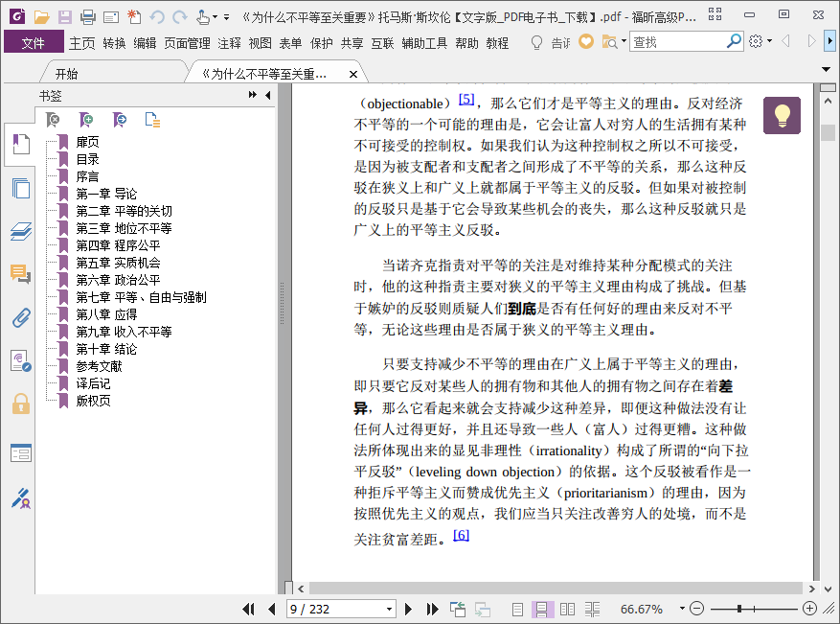Viewport: 840px width, 624px height.
Task: Go to first page button
Action: (248, 609)
